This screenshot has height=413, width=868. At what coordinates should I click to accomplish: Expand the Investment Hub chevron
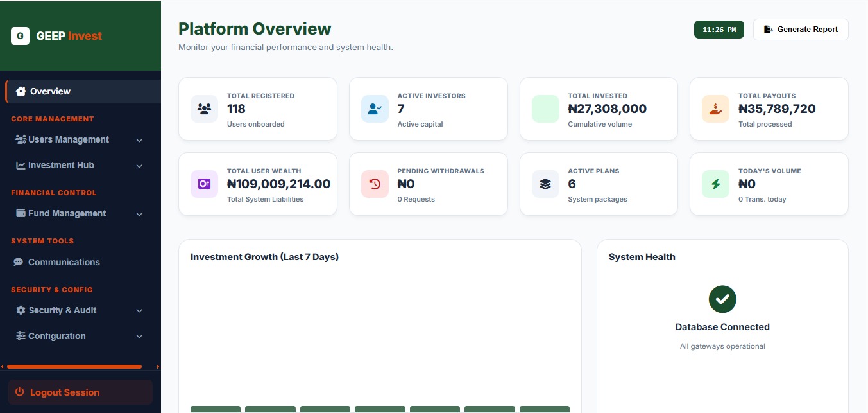(139, 166)
